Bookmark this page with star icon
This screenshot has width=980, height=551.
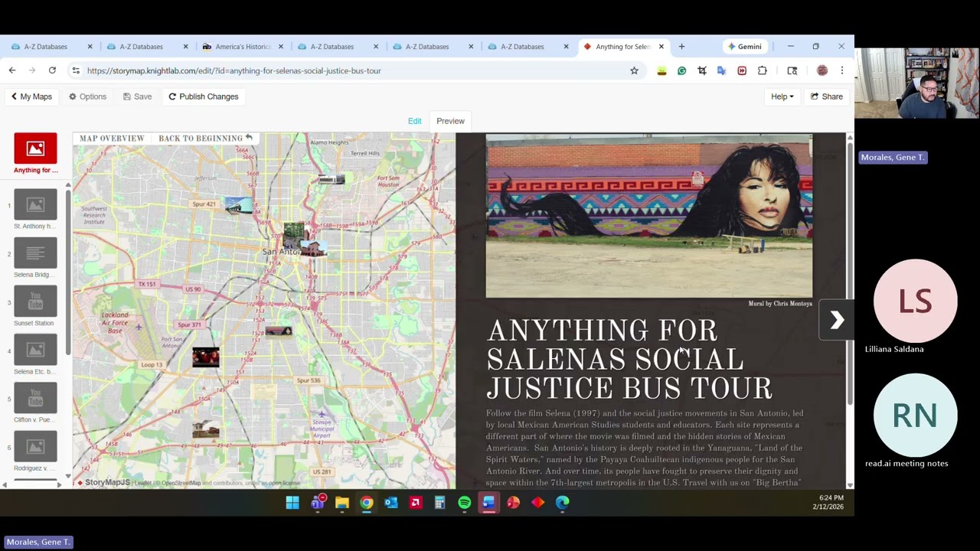click(634, 70)
